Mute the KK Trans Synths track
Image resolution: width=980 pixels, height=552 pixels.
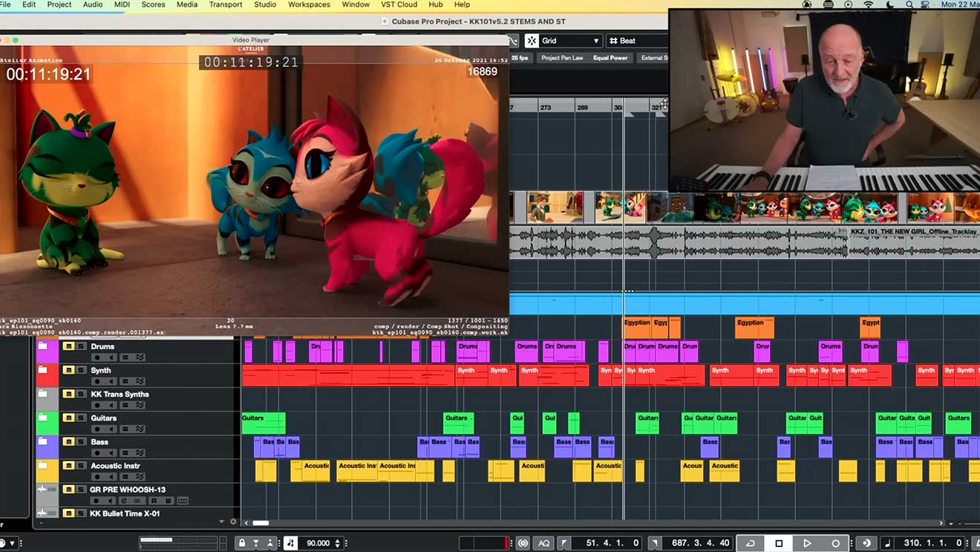(x=68, y=394)
